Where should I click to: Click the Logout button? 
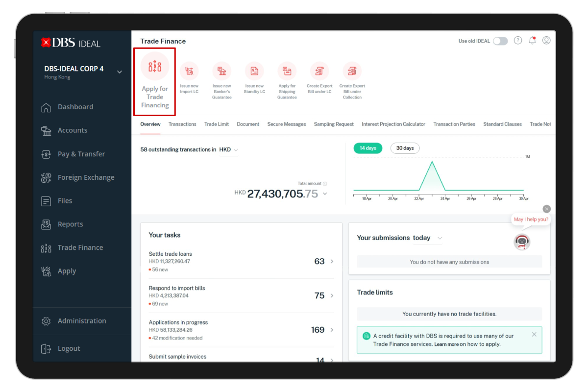tap(69, 348)
